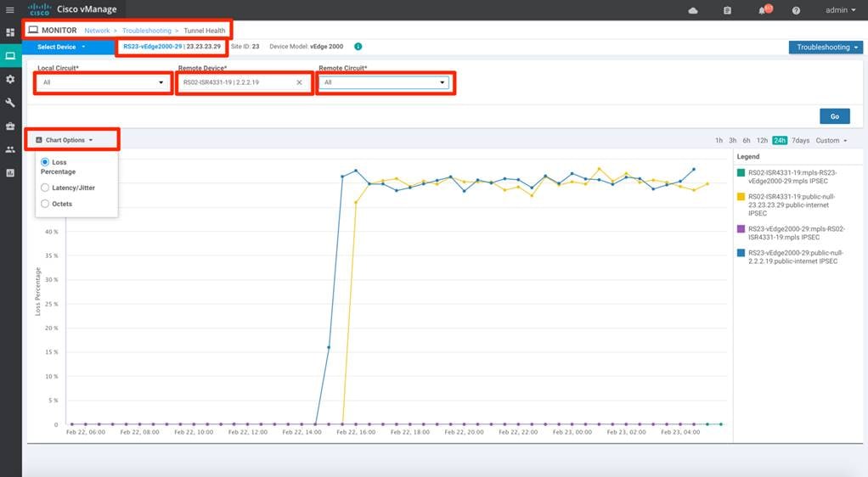Open the Dashboard sidebar icon

tap(10, 32)
